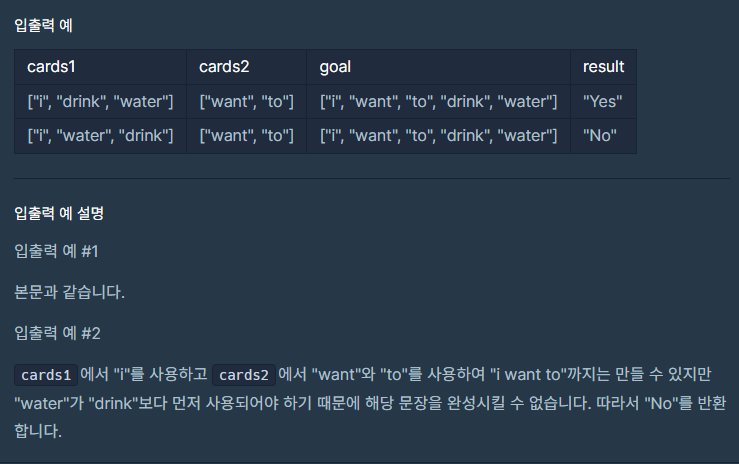The width and height of the screenshot is (739, 464).
Task: Click second row goal cell
Action: pyautogui.click(x=438, y=136)
